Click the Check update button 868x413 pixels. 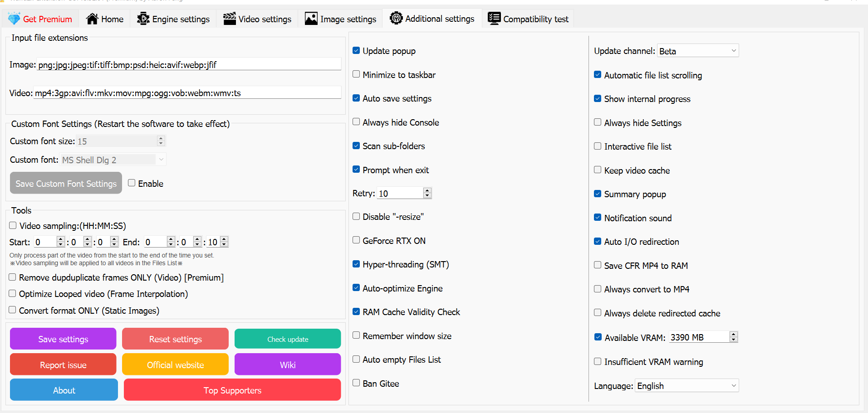[x=288, y=339]
